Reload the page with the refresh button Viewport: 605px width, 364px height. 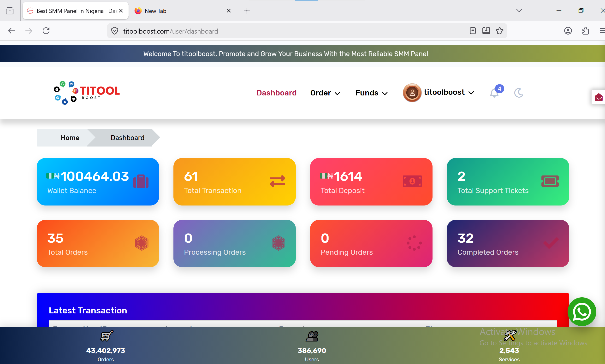(46, 31)
